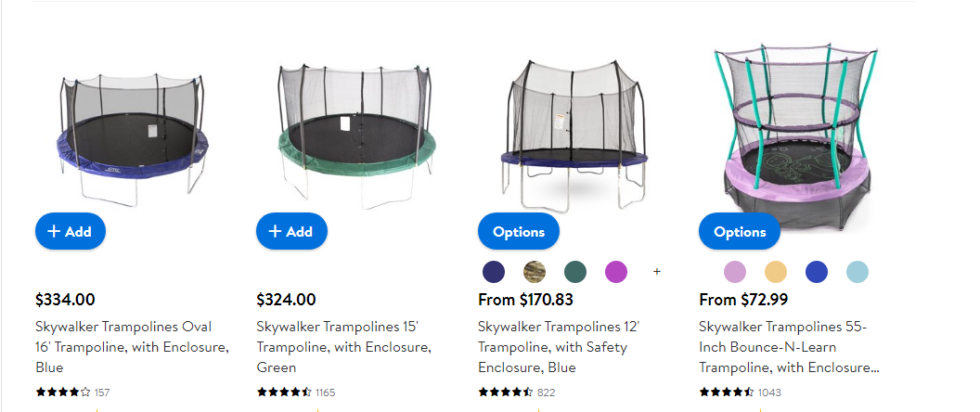The height and width of the screenshot is (412, 980).
Task: Select the tan yellow color swatch
Action: [x=776, y=272]
